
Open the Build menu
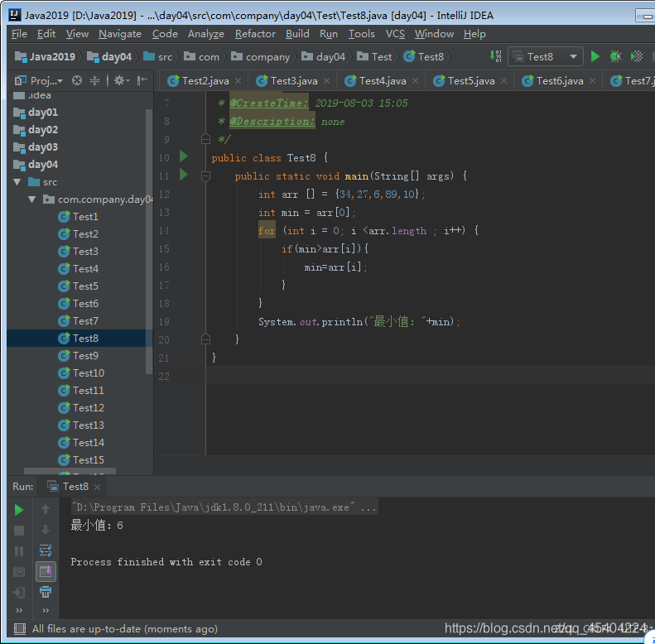point(297,34)
